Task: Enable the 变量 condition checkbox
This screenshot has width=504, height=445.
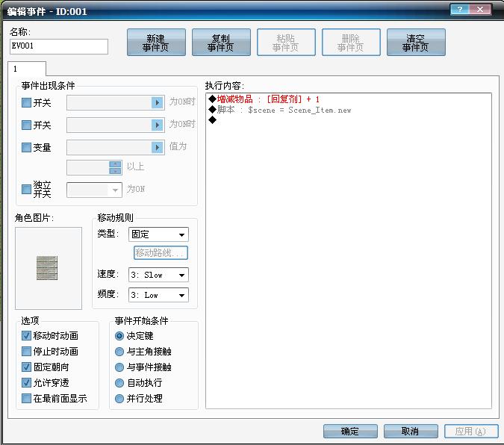Action: 26,147
